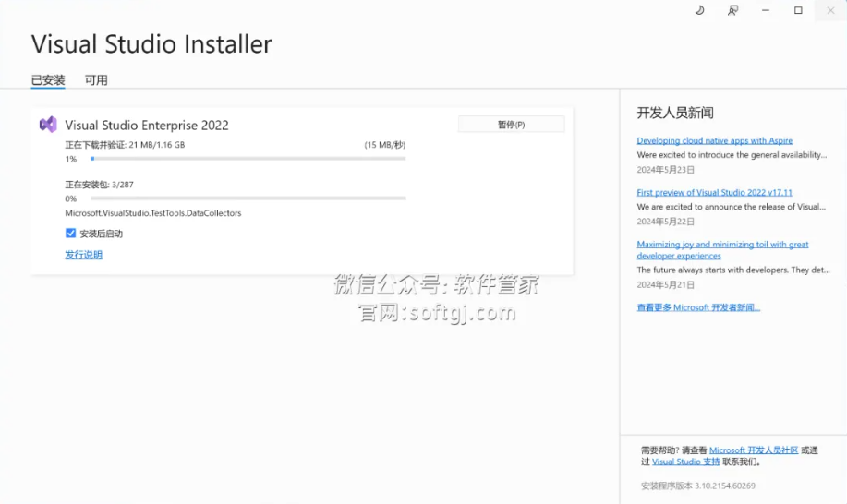The width and height of the screenshot is (847, 504).
Task: Open the feedback icon in title bar
Action: pyautogui.click(x=732, y=10)
